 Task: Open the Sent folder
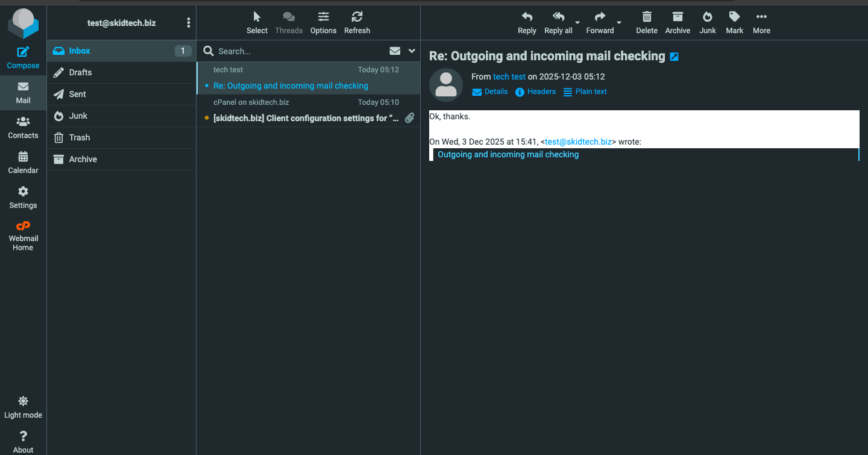tap(77, 94)
